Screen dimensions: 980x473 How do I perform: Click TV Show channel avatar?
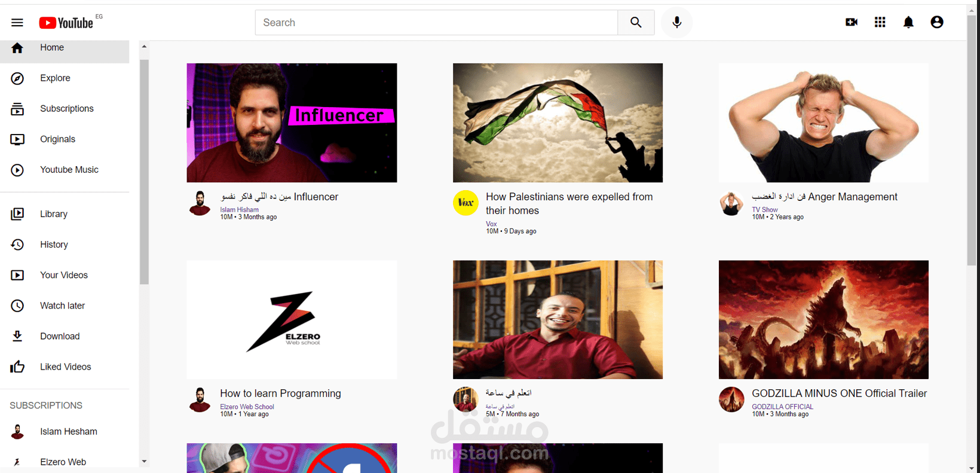point(731,203)
